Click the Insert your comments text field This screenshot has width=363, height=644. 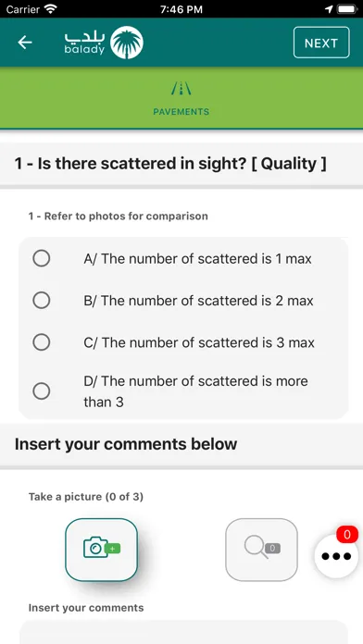183,633
